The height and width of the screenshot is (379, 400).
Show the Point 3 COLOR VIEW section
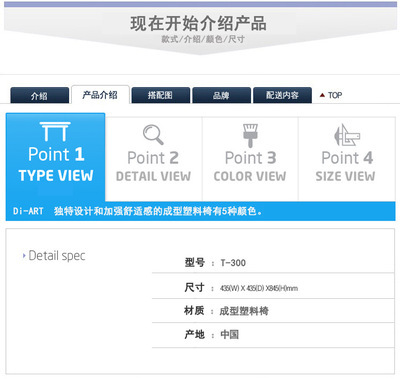(250, 159)
